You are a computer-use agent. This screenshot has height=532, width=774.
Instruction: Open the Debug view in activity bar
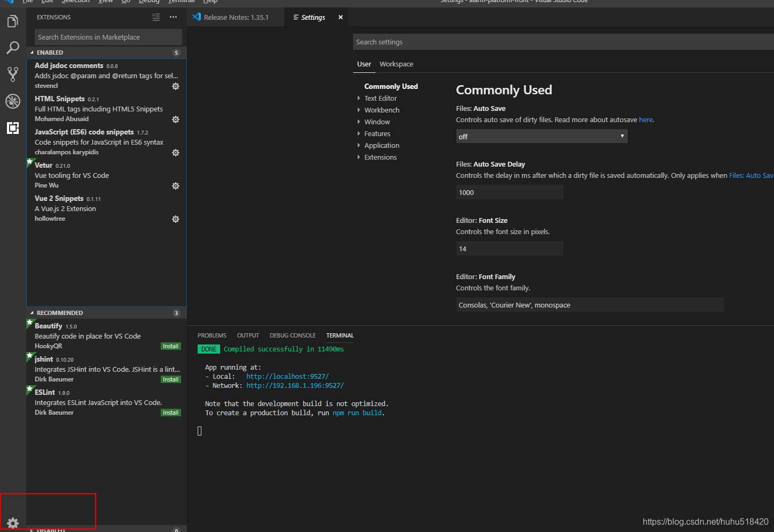[13, 101]
